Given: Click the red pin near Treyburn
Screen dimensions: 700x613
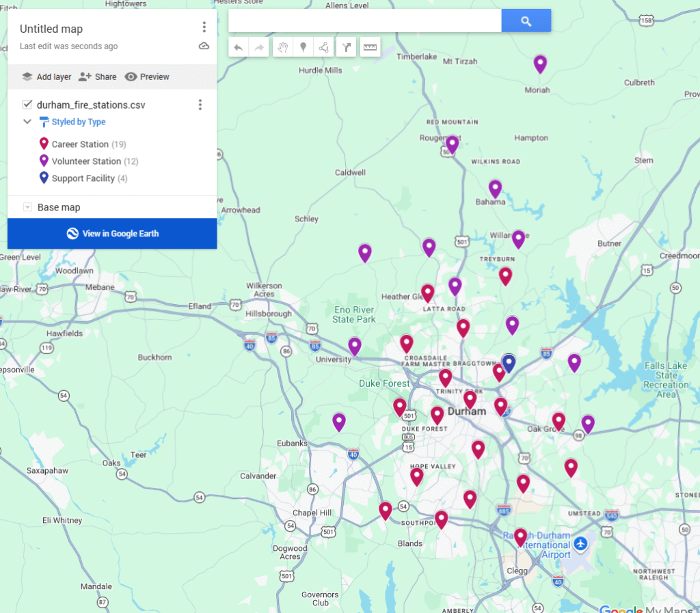Looking at the screenshot, I should pos(505,276).
